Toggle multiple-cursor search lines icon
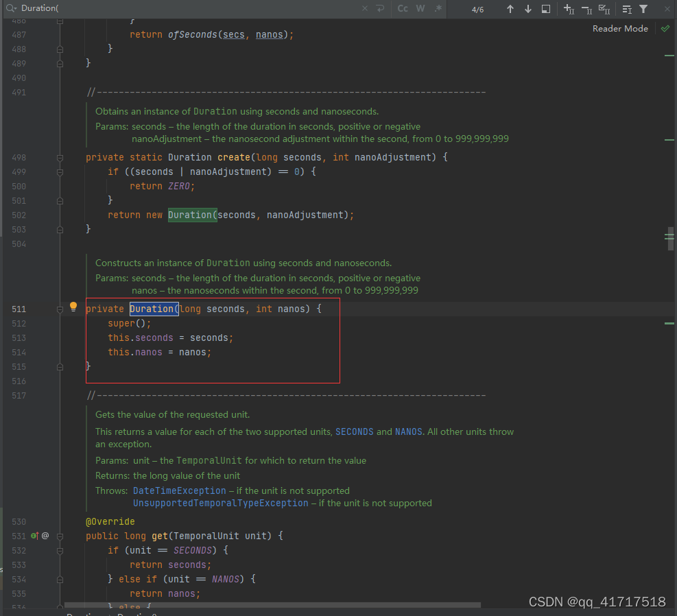The height and width of the screenshot is (616, 677). tap(626, 9)
